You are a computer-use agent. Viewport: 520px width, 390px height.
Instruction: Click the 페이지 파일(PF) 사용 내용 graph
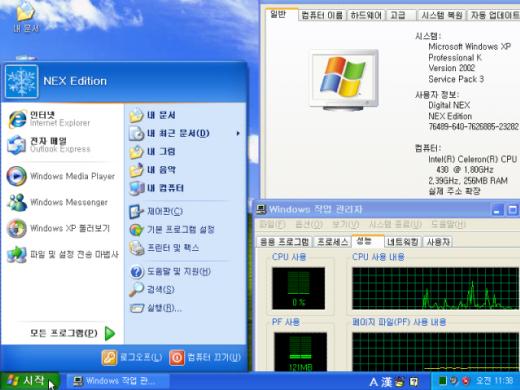436,352
